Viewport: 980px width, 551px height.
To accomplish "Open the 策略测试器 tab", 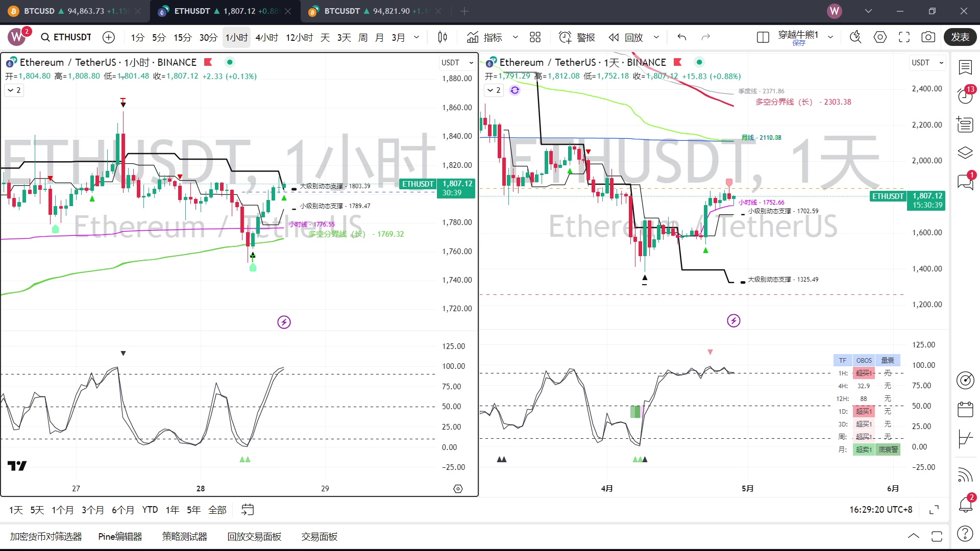I will tap(184, 537).
